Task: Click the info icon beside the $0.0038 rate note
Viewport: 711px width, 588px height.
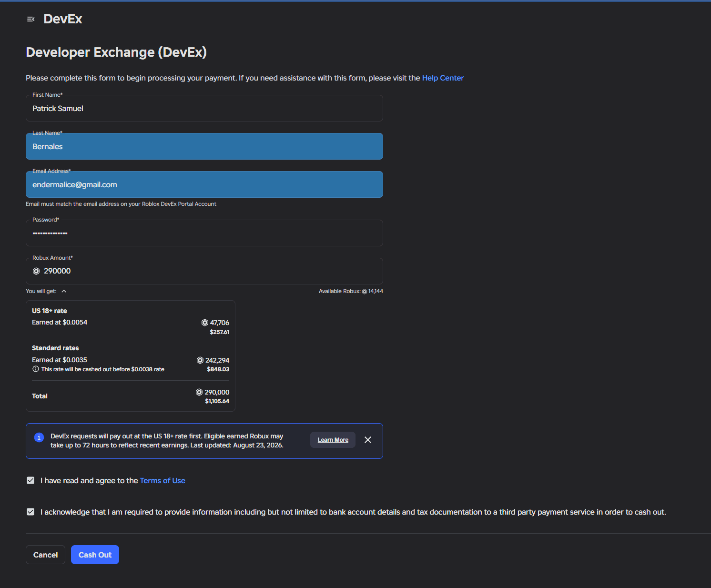Action: [x=36, y=369]
